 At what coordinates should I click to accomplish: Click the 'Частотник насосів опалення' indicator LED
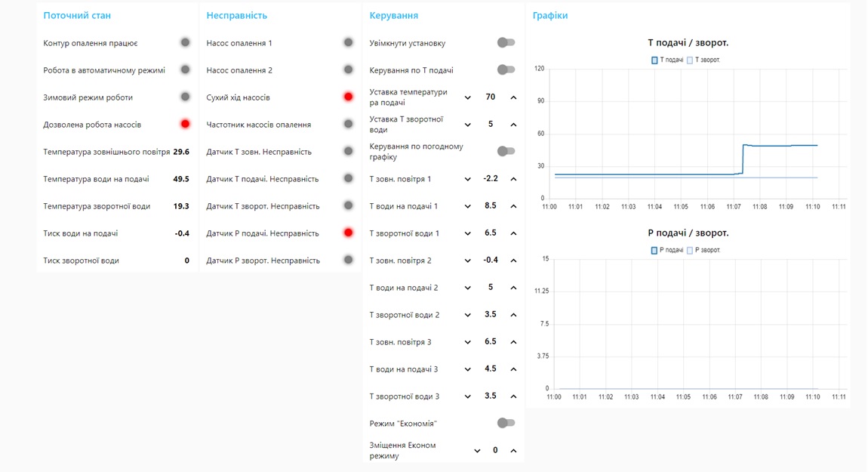(x=348, y=124)
